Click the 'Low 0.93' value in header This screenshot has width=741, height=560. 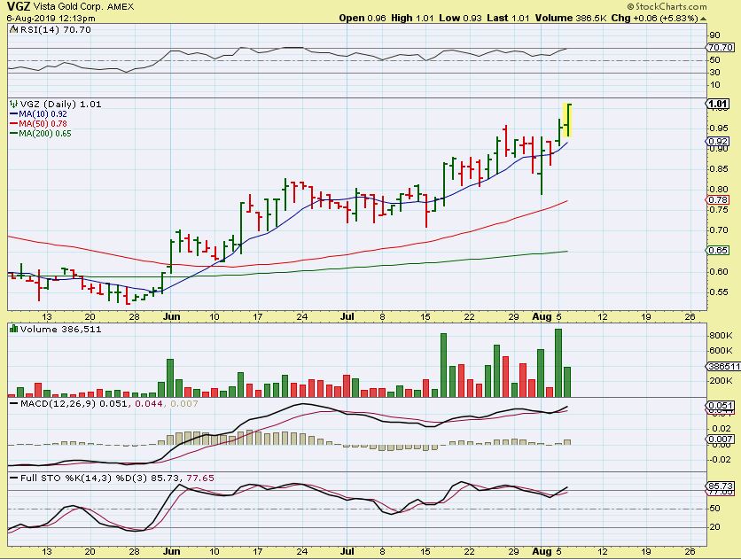(x=460, y=19)
